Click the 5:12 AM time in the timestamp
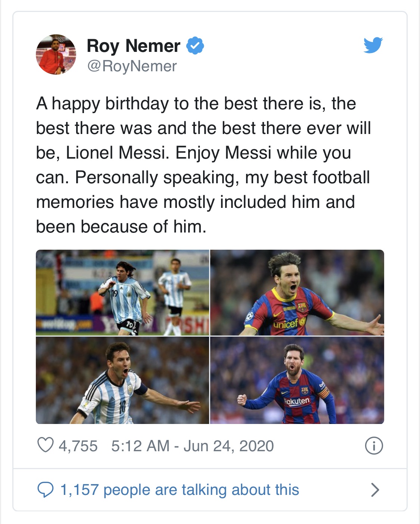 coord(140,446)
